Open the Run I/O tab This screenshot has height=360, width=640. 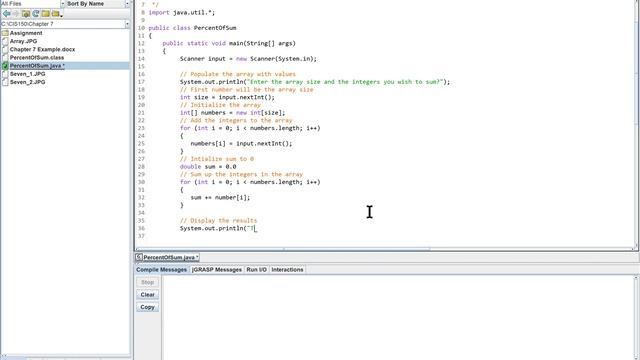coord(256,270)
